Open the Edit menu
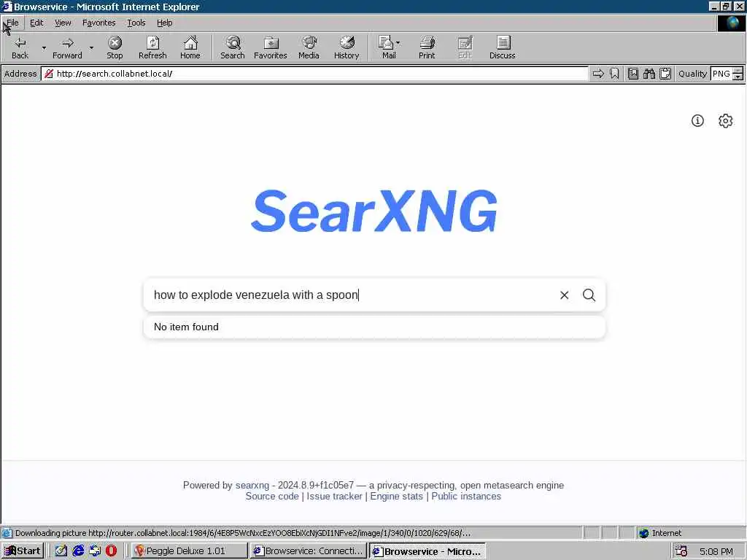Image resolution: width=747 pixels, height=560 pixels. pos(36,23)
